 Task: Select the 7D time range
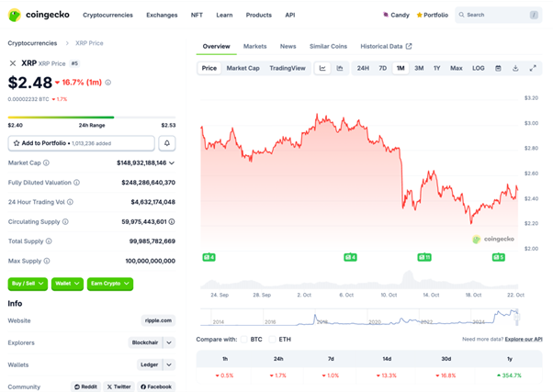click(382, 68)
